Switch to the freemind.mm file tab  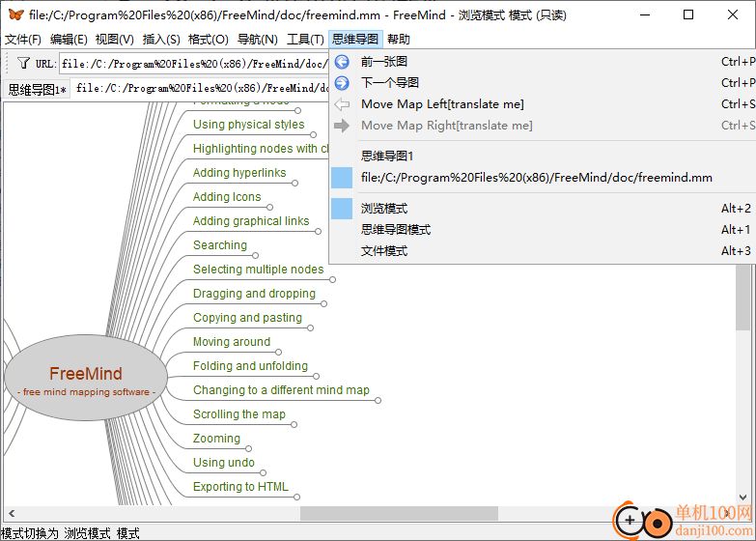tap(201, 88)
